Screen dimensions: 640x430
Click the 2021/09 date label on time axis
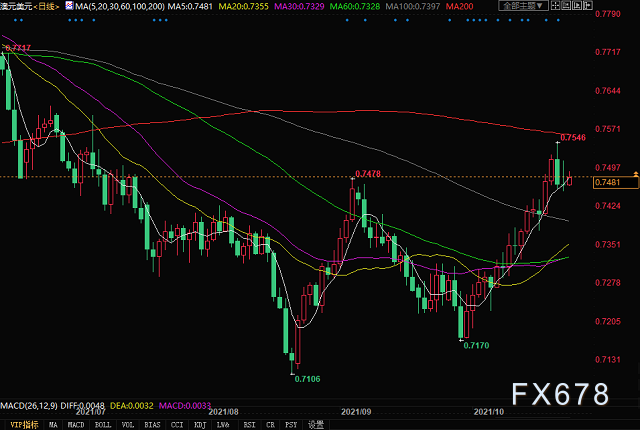click(x=356, y=412)
